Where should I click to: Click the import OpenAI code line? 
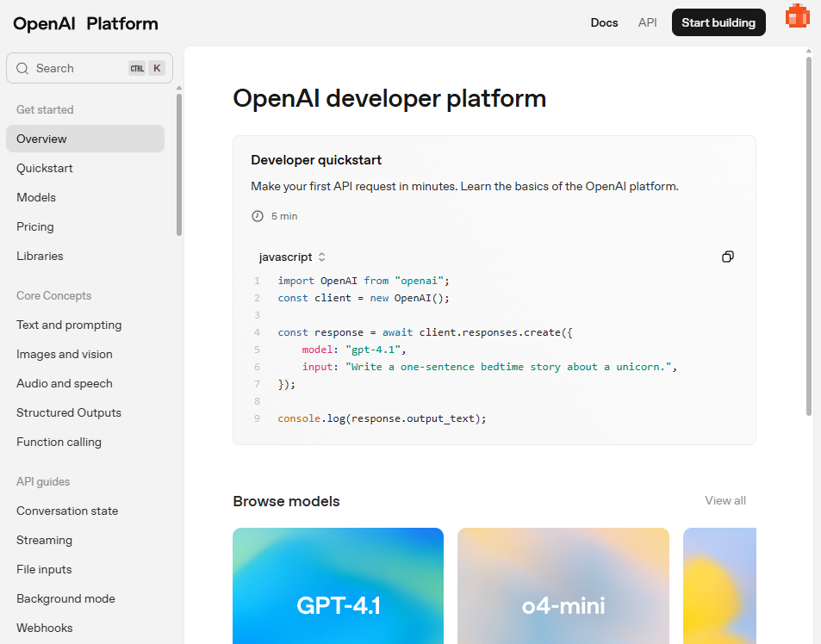pos(364,281)
